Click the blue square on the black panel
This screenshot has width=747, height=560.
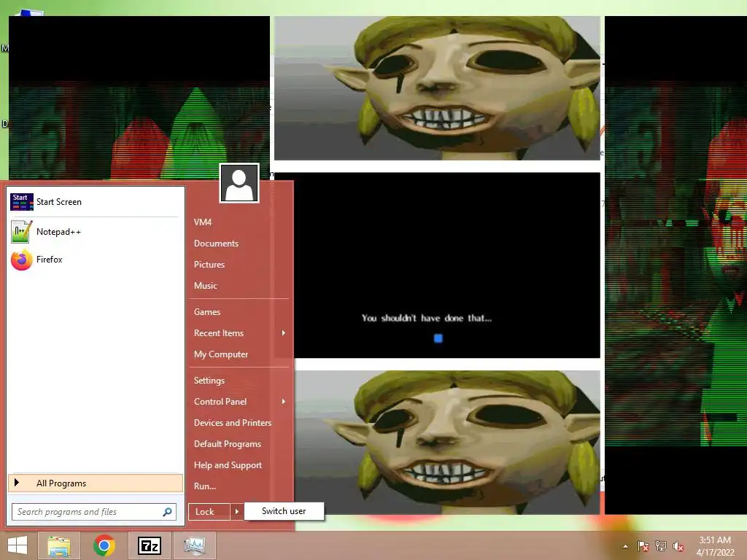(438, 338)
